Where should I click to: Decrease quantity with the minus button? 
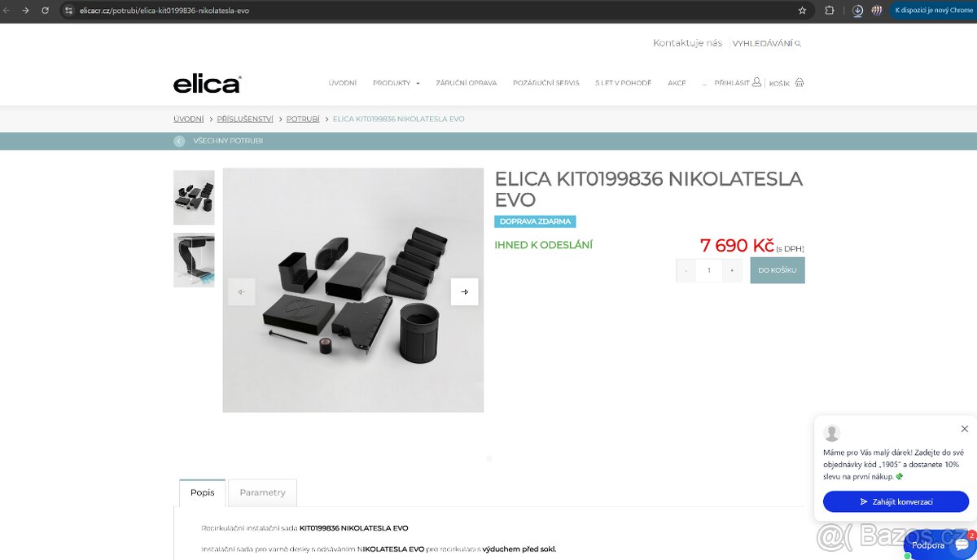pyautogui.click(x=686, y=270)
